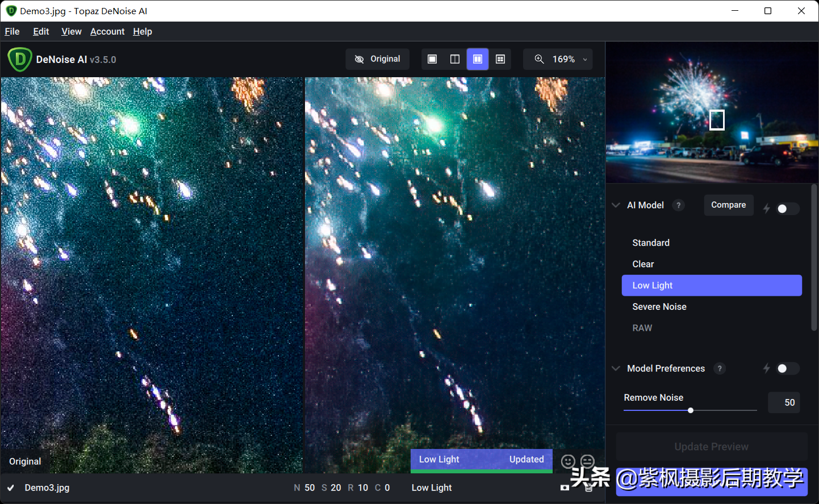This screenshot has width=819, height=504.
Task: Click the DeNoise AI shield logo
Action: click(20, 59)
